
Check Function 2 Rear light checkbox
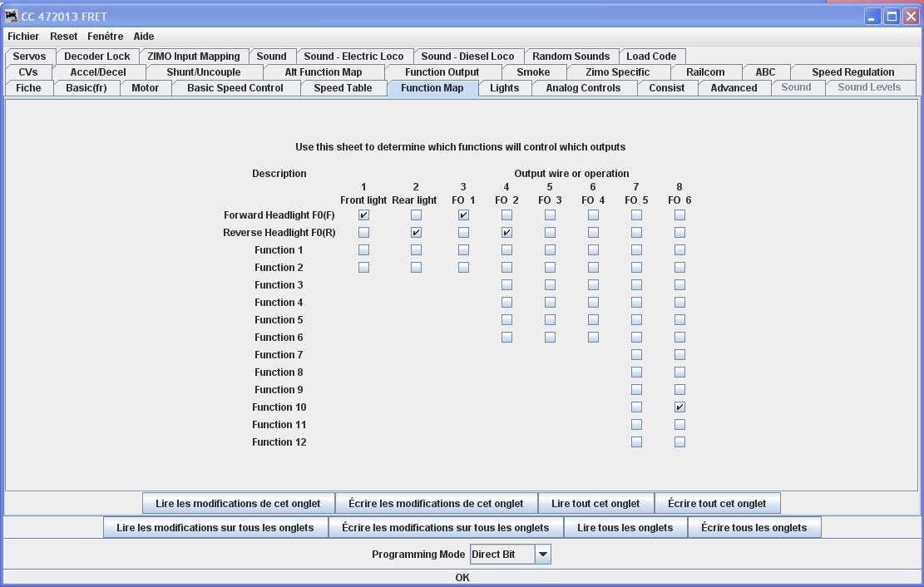(x=416, y=268)
